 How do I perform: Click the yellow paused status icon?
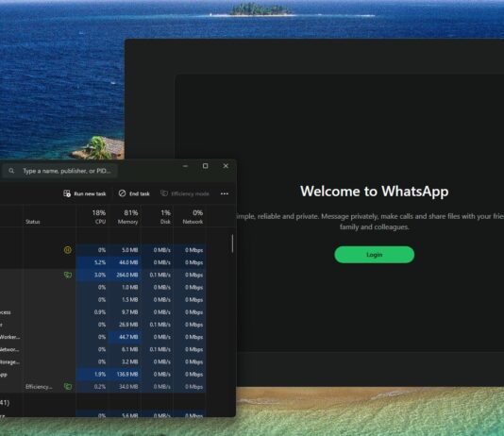coord(68,250)
